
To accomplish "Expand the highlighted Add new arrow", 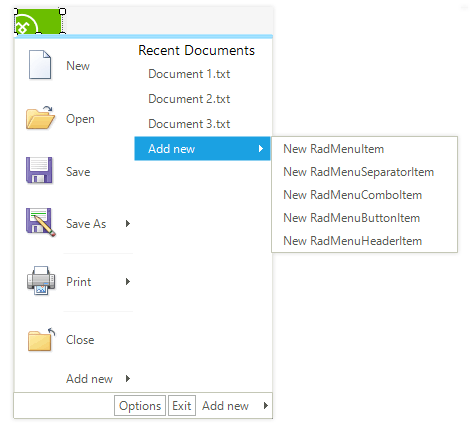I will 261,149.
